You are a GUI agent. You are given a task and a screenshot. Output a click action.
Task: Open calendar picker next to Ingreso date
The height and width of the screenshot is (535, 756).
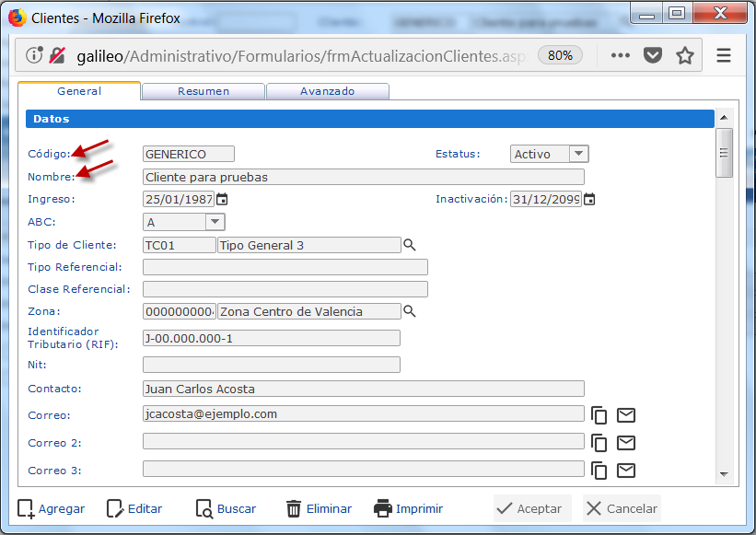[x=222, y=199]
